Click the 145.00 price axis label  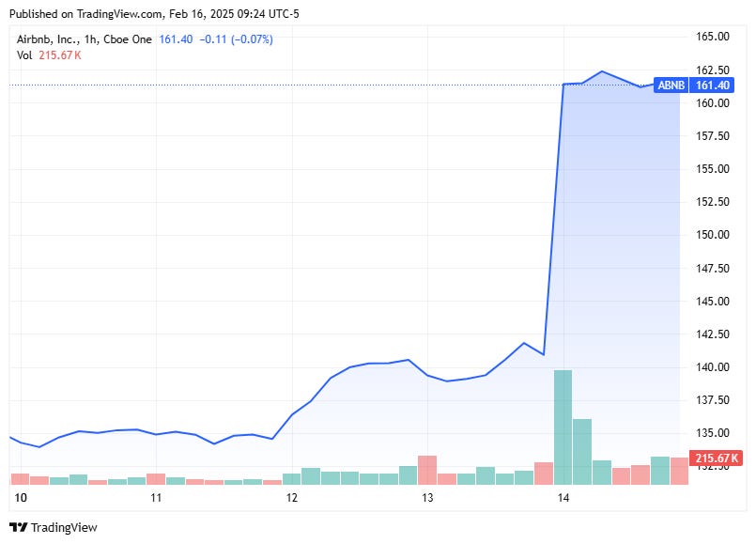coord(712,301)
